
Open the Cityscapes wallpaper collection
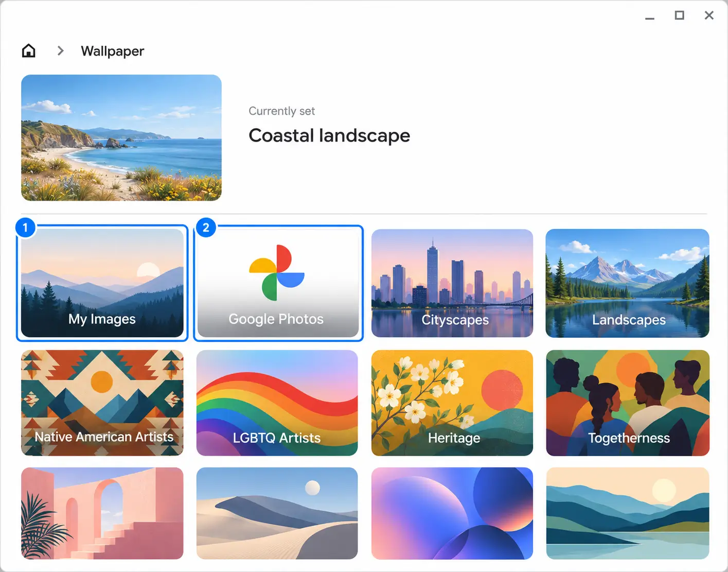(452, 283)
